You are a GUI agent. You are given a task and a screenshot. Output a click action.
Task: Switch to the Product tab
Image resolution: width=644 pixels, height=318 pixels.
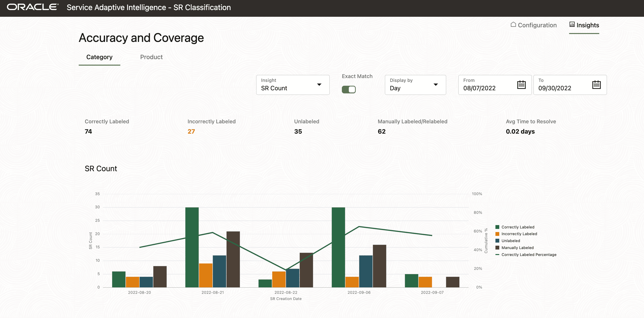(x=151, y=57)
